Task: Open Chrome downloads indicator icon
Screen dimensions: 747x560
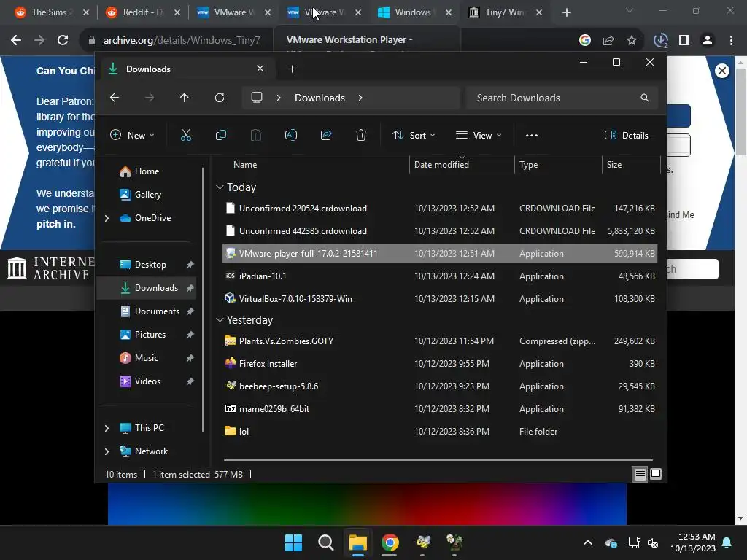Action: [660, 41]
